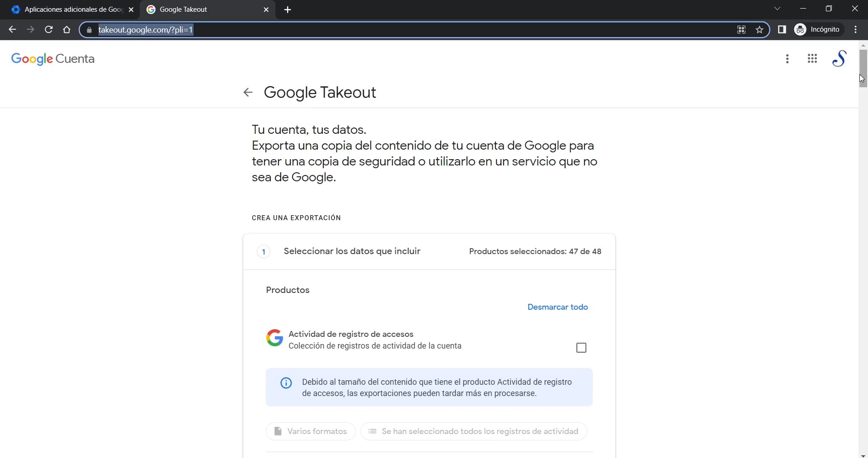868x458 pixels.
Task: Expand the tab search dropdown arrow
Action: point(778,9)
